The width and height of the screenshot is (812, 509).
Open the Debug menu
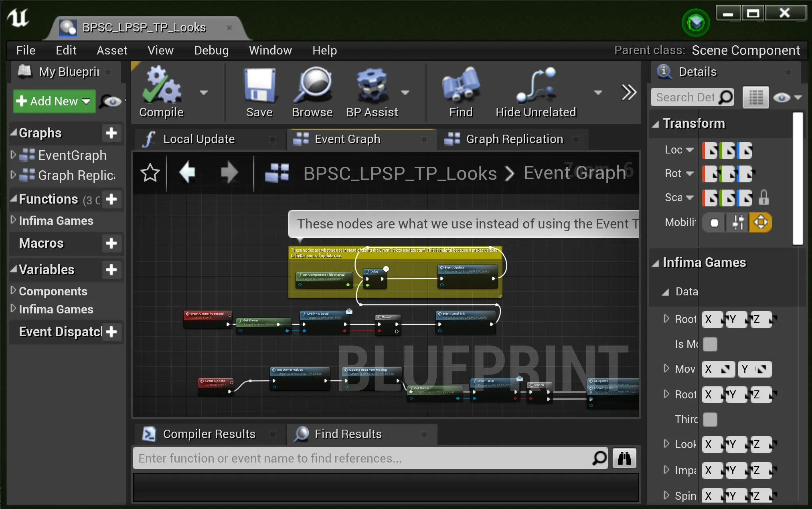pyautogui.click(x=211, y=50)
